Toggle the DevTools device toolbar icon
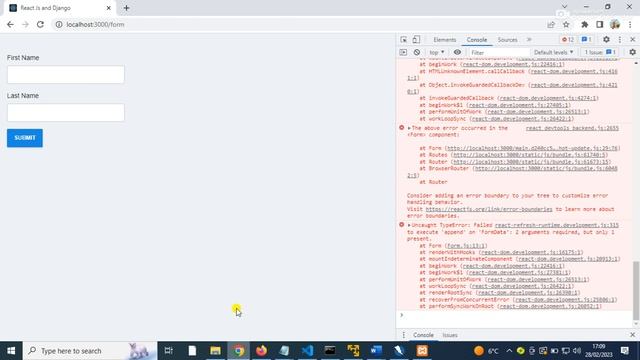Screen dimensions: 640x360 tap(416, 40)
